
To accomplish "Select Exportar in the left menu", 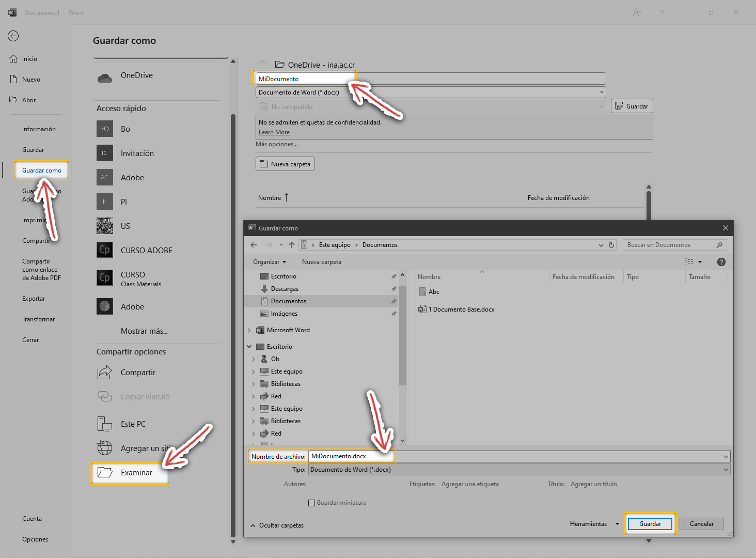I will (34, 299).
